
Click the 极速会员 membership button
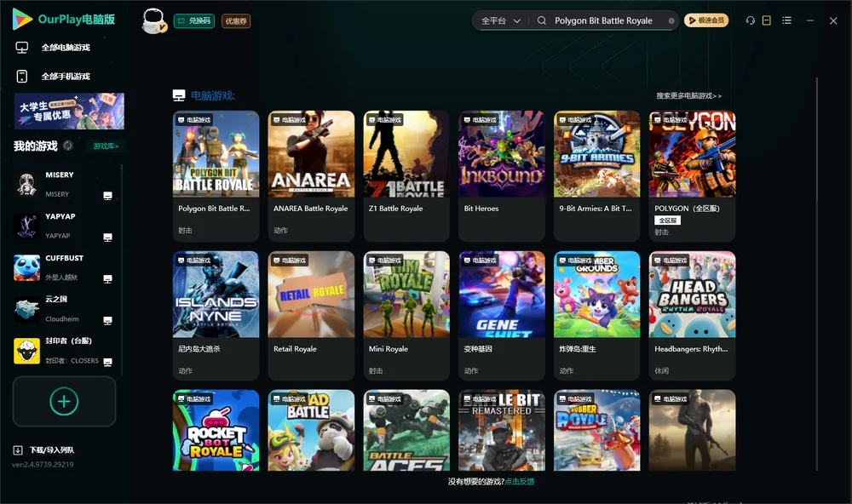(706, 20)
